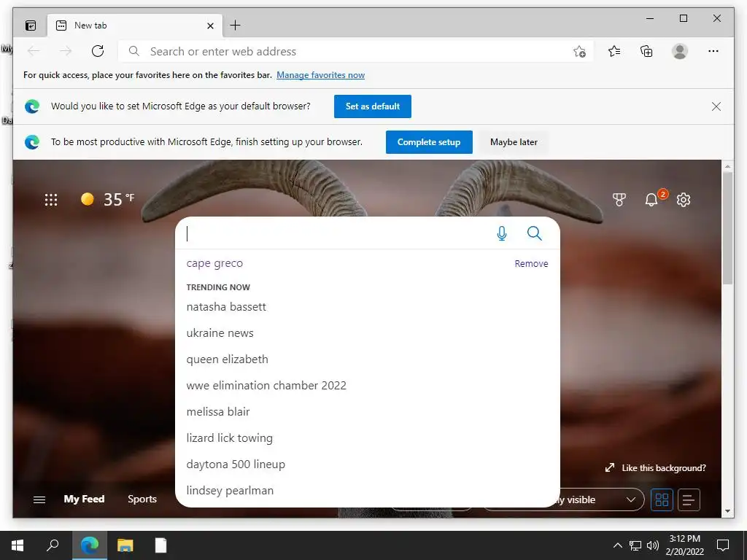747x560 pixels.
Task: Open the Collections icon
Action: click(x=646, y=51)
